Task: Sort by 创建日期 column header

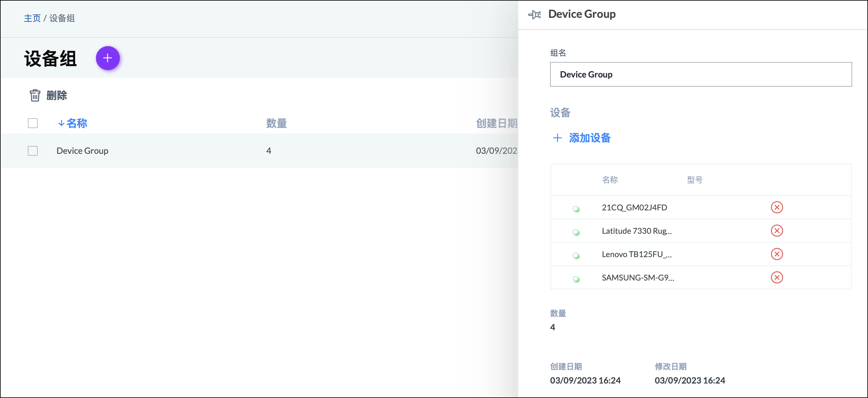Action: click(496, 123)
